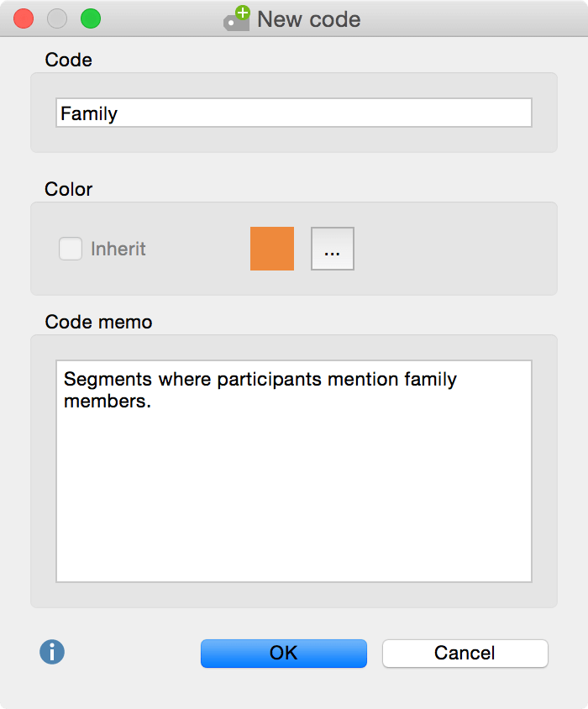Confirm the new code with OK
Viewport: 588px width, 709px height.
pos(283,653)
